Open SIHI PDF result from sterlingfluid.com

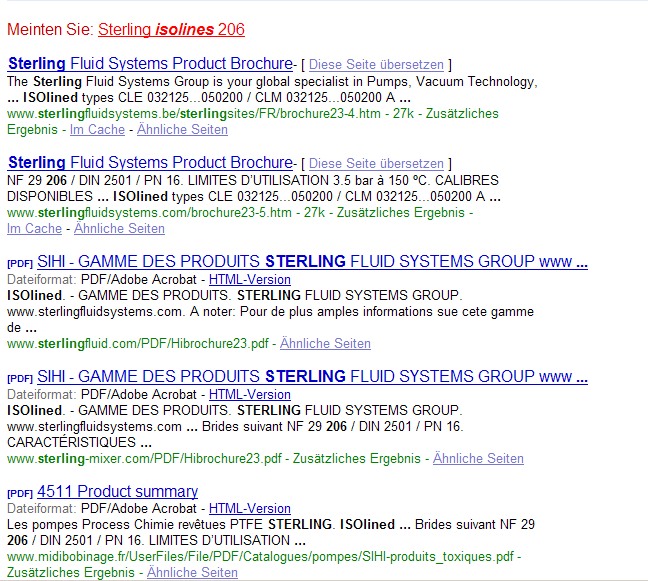click(312, 261)
